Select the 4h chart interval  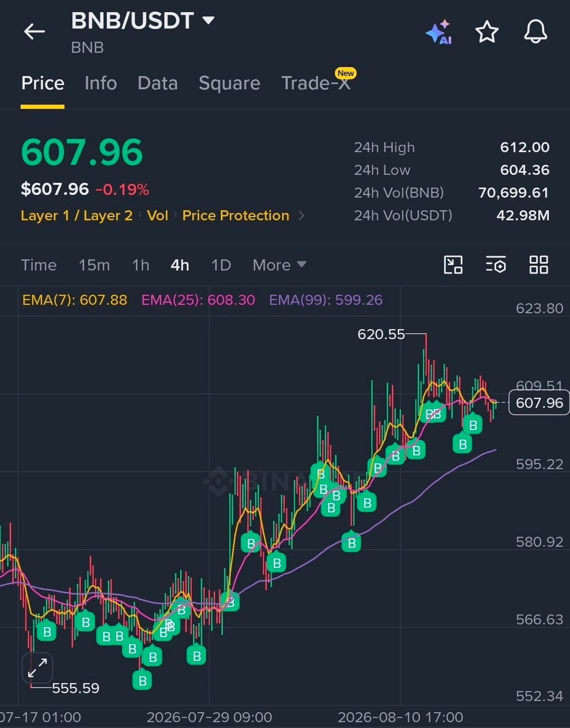click(180, 265)
